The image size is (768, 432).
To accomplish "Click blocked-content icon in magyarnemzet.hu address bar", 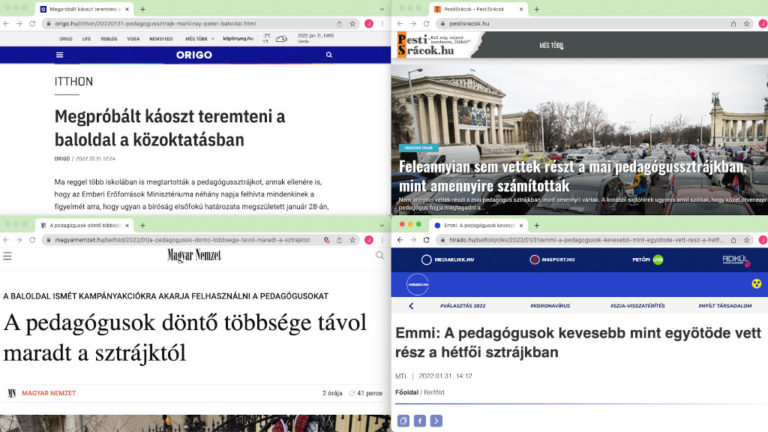I will (x=327, y=240).
